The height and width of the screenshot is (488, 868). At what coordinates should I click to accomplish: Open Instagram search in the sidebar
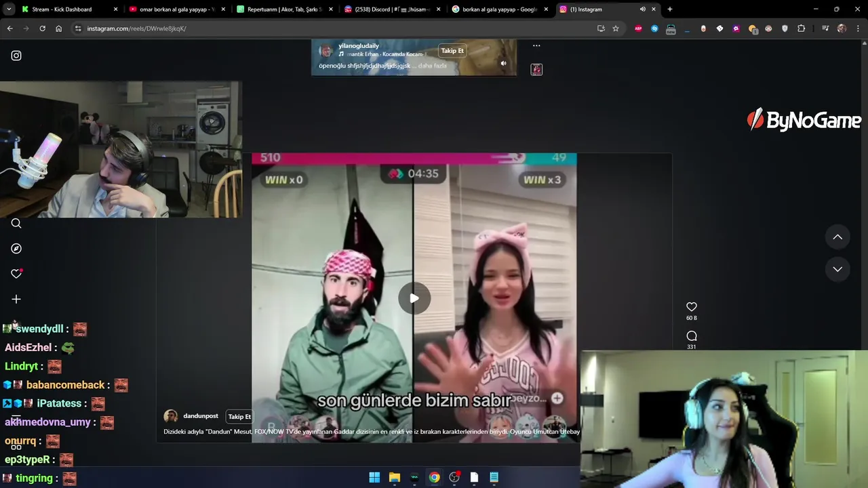(16, 224)
